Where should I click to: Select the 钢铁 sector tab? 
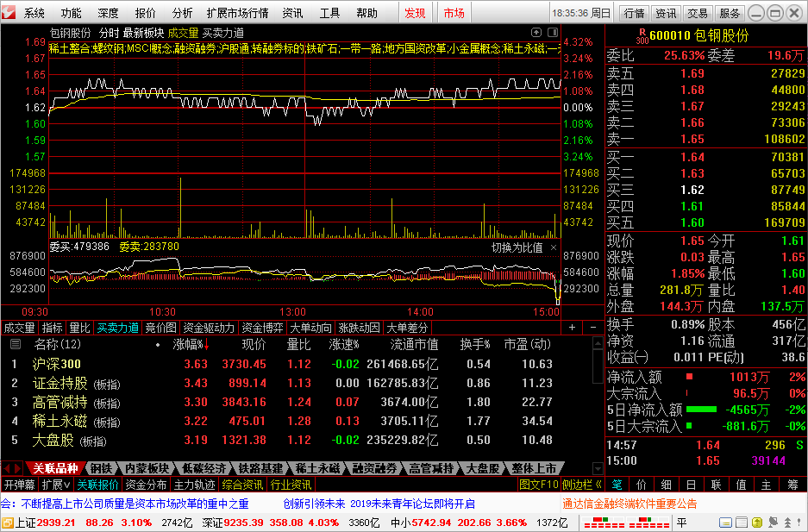[x=101, y=469]
